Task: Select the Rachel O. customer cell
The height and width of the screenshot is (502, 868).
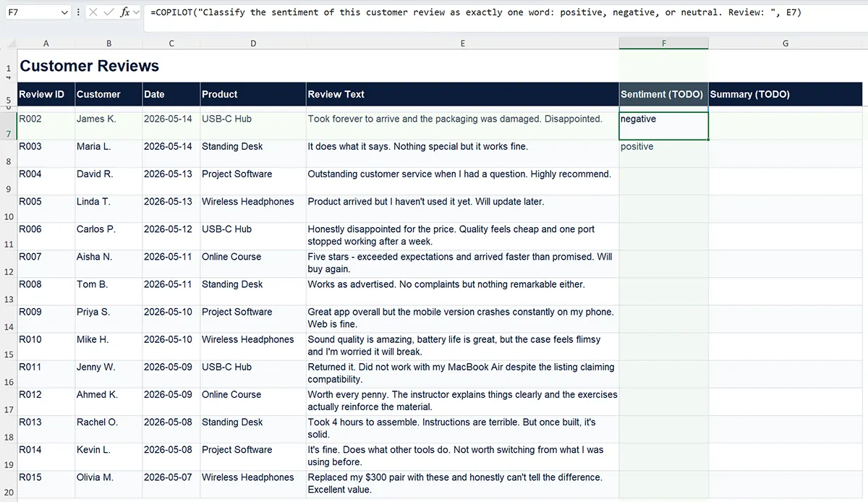Action: [109, 429]
